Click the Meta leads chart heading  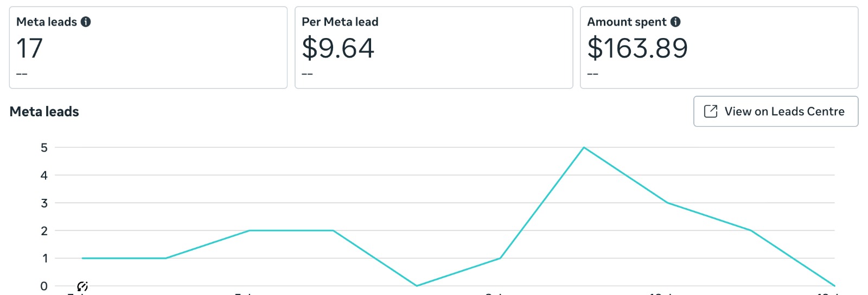coord(44,111)
